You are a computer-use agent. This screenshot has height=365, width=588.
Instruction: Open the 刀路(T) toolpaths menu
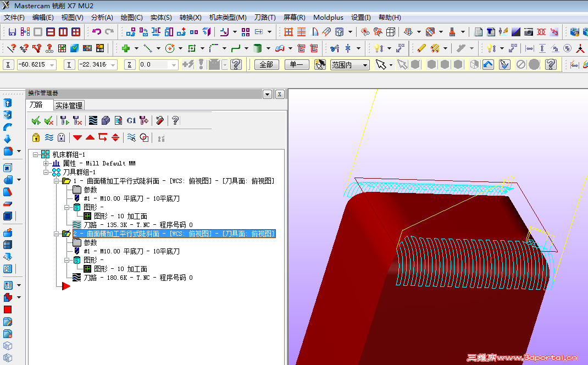click(265, 17)
